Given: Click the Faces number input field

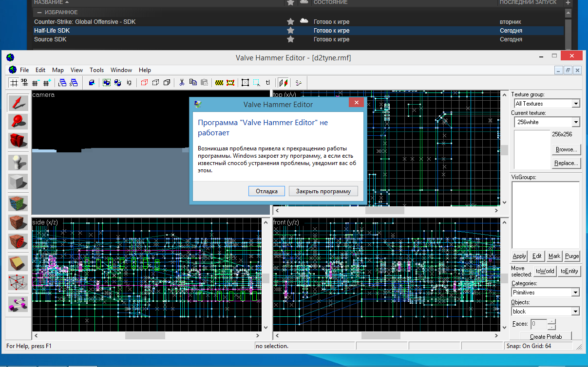Looking at the screenshot, I should [539, 324].
